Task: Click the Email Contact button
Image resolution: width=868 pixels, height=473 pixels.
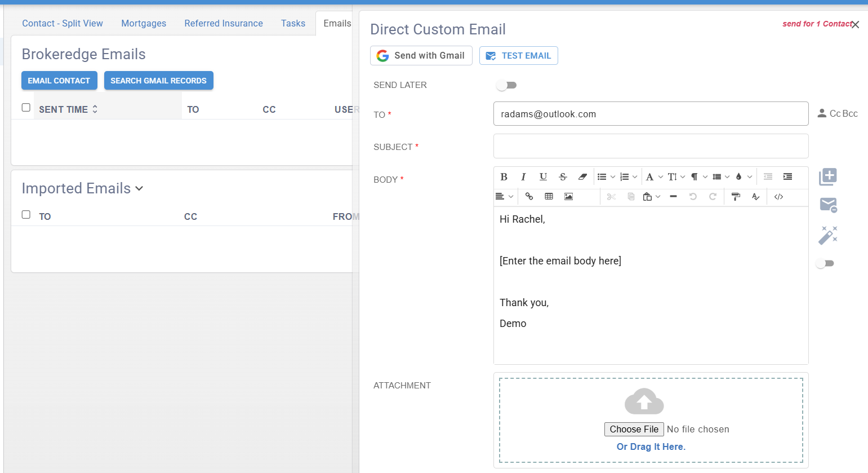Action: (59, 81)
